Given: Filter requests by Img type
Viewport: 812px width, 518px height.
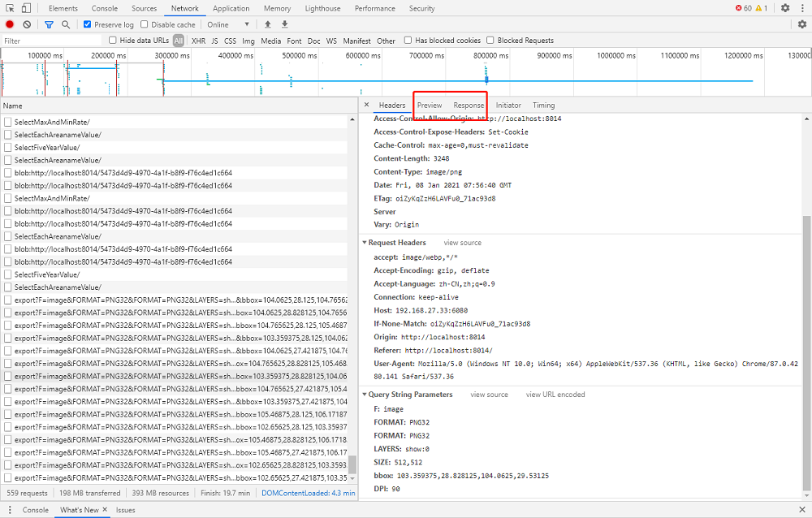Looking at the screenshot, I should tap(248, 41).
